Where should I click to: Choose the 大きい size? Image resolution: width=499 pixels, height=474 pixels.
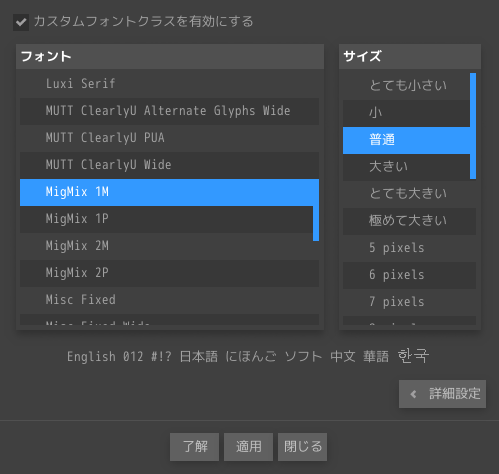[406, 167]
